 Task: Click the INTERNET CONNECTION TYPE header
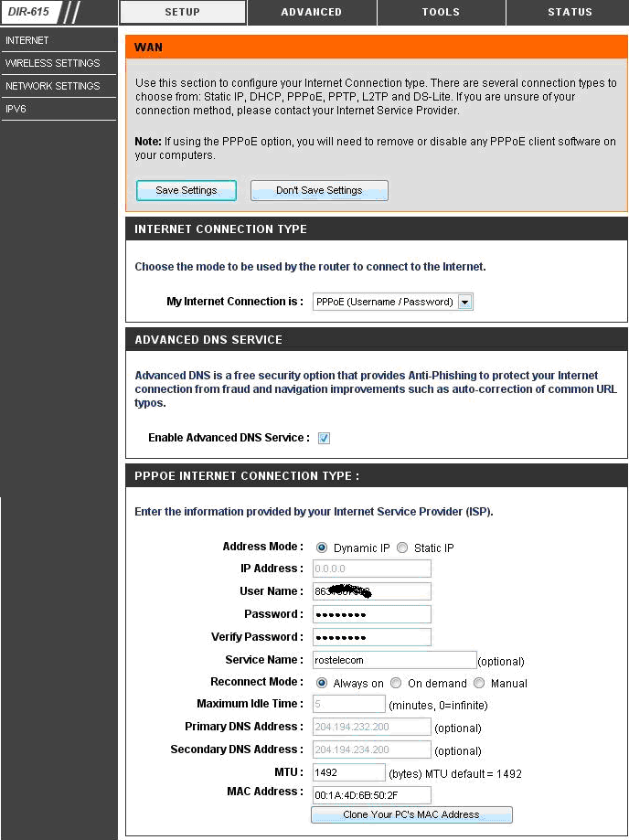coord(220,229)
